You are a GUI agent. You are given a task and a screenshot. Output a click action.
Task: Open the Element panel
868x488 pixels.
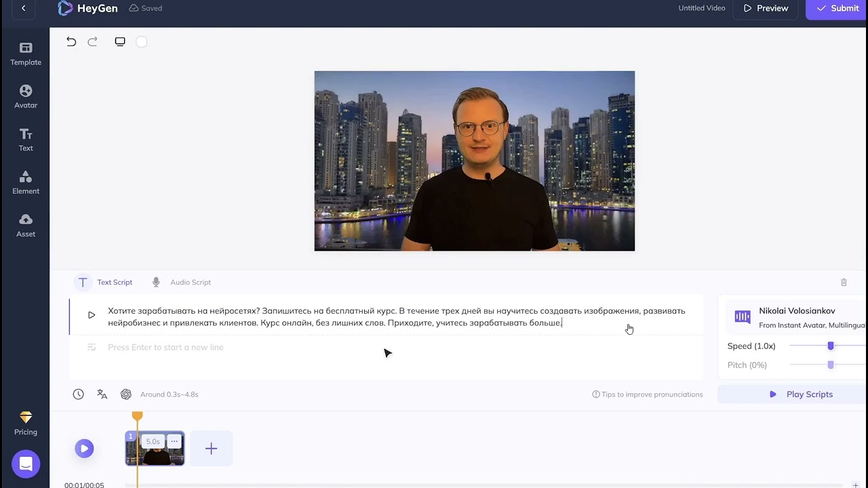click(x=26, y=183)
